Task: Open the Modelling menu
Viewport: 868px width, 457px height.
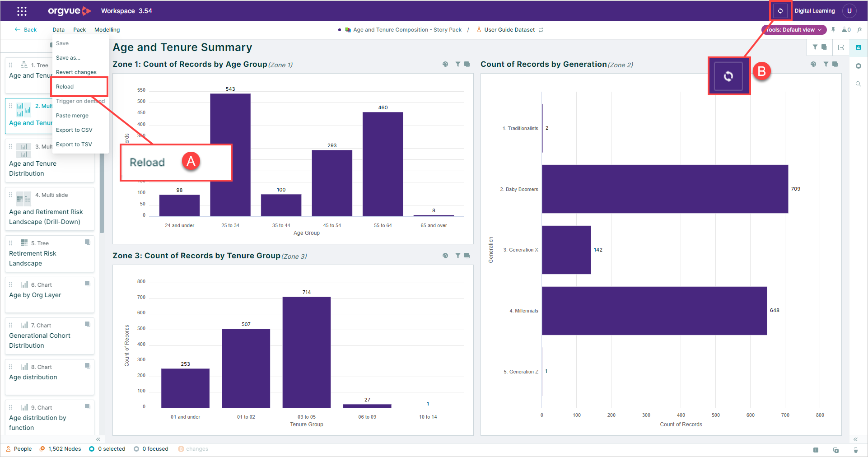Action: [x=107, y=30]
